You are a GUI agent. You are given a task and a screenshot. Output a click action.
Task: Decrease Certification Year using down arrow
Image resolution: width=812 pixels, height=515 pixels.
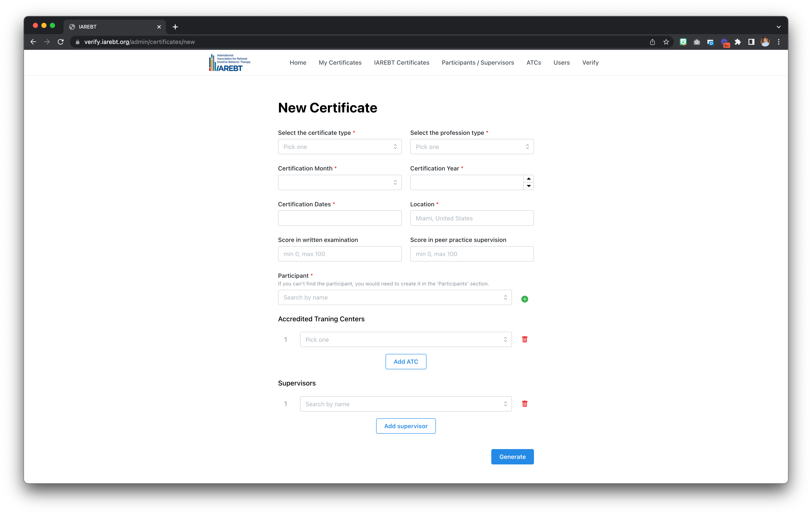[x=528, y=186]
